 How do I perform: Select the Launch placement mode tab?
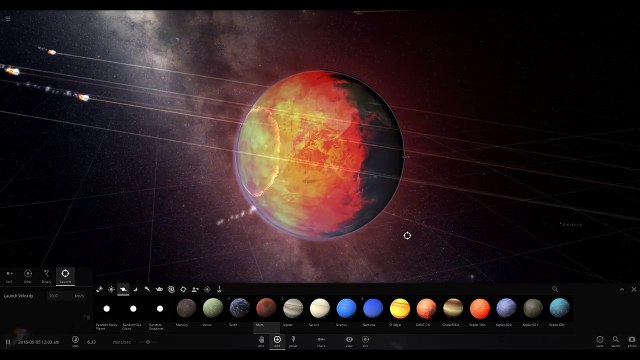65,276
